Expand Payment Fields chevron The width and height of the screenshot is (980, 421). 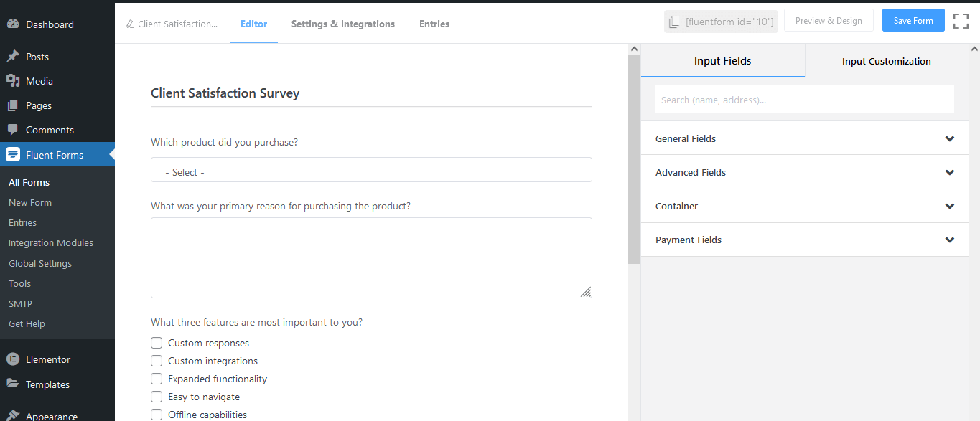point(950,240)
